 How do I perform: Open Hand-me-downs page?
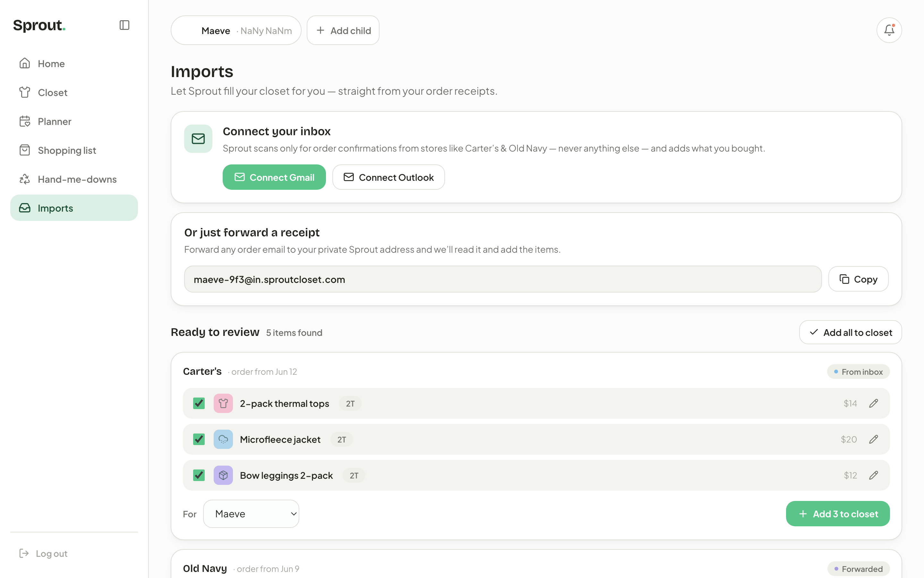click(74, 179)
